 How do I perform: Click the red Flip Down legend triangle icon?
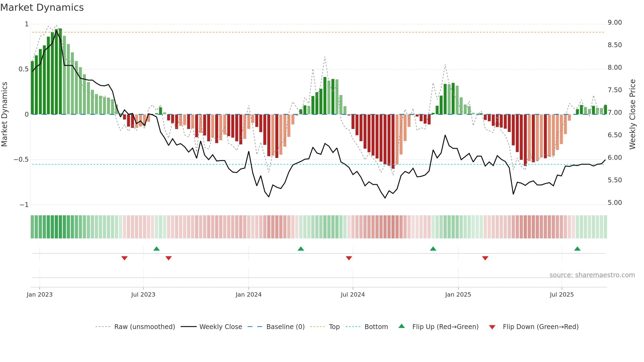[492, 327]
